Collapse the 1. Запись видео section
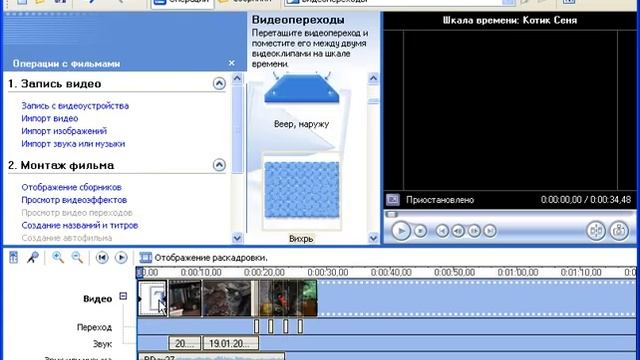The image size is (640, 360). (x=219, y=84)
